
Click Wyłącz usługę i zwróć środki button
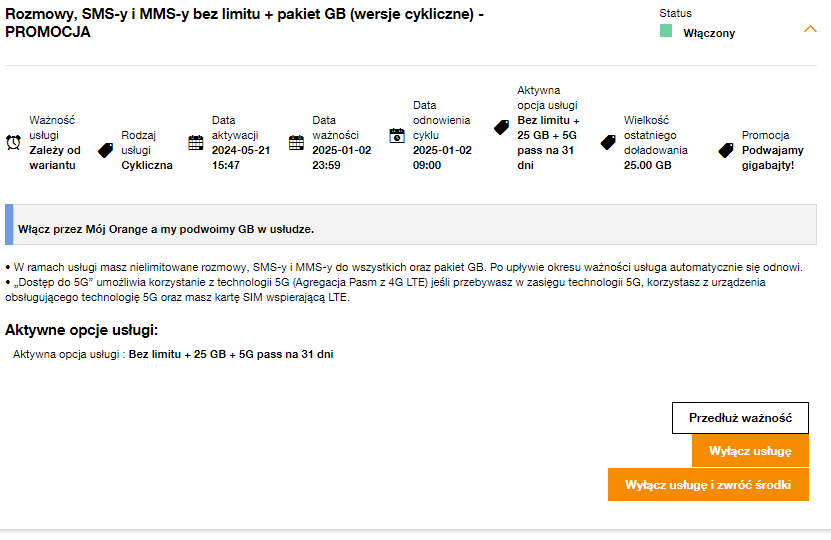click(708, 485)
